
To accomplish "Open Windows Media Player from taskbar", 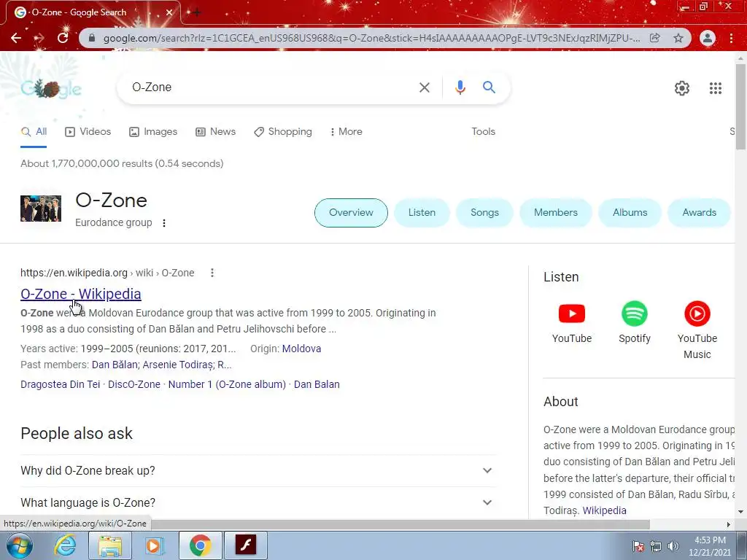I will coord(154,545).
